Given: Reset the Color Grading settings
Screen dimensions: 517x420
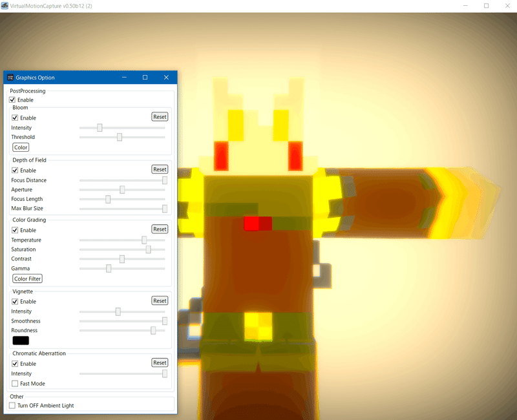Looking at the screenshot, I should point(160,229).
